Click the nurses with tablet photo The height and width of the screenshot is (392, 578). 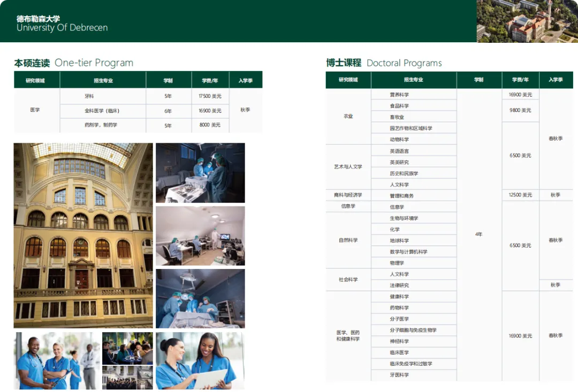(200, 360)
